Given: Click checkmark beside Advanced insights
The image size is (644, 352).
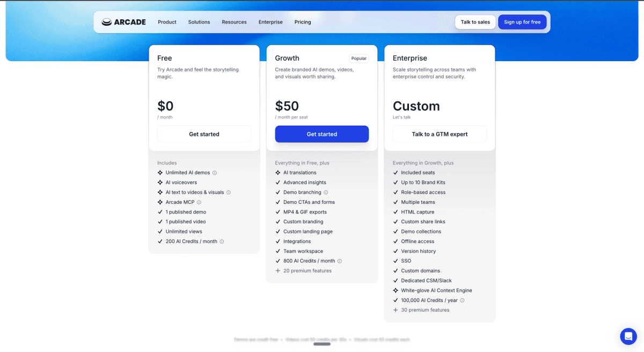Looking at the screenshot, I should click(277, 182).
